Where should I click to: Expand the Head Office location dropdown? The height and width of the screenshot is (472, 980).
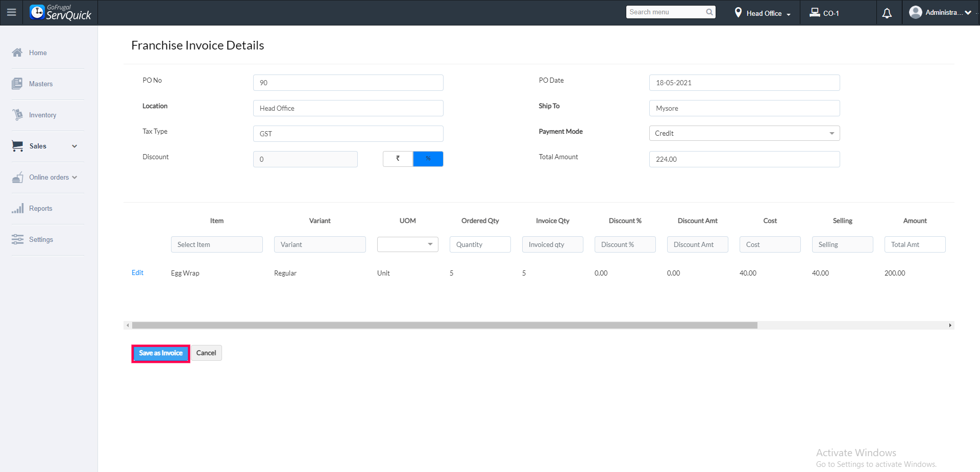tap(789, 14)
